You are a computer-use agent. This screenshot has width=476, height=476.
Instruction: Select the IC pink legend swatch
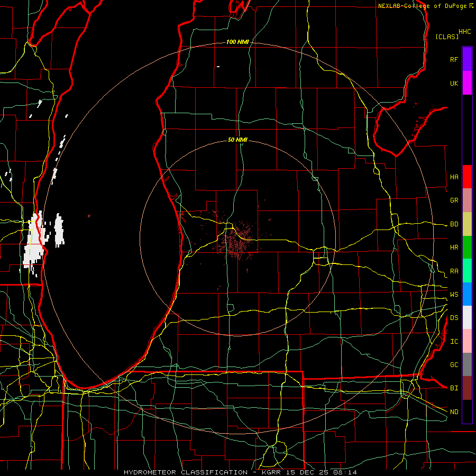point(467,341)
